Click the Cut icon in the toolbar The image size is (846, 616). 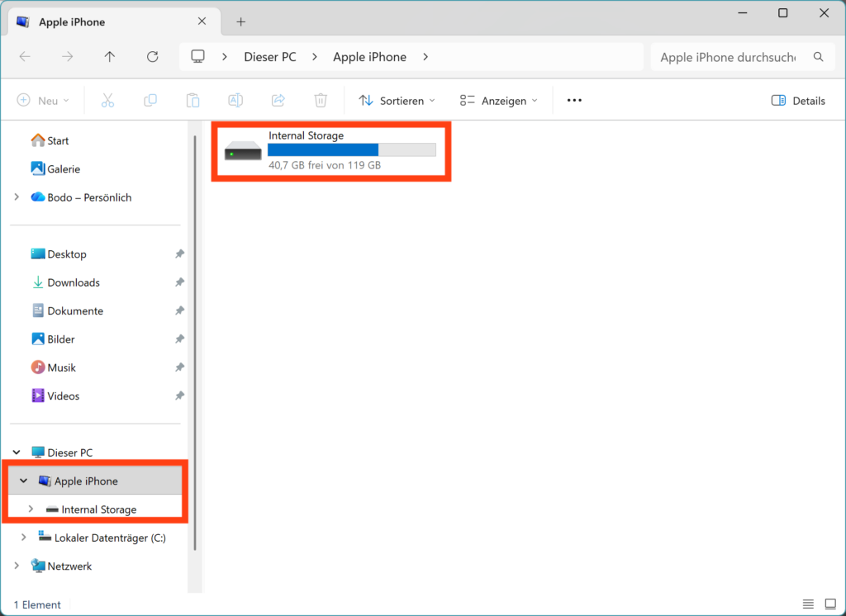(x=107, y=100)
